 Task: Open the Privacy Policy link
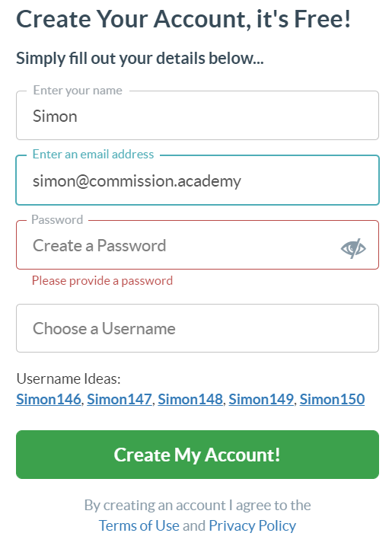253,525
